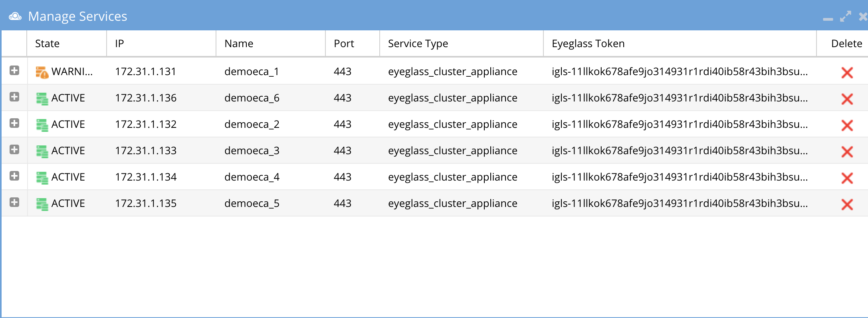Screen dimensions: 868x318
Task: Delete the demoeca_1 service
Action: coord(847,72)
